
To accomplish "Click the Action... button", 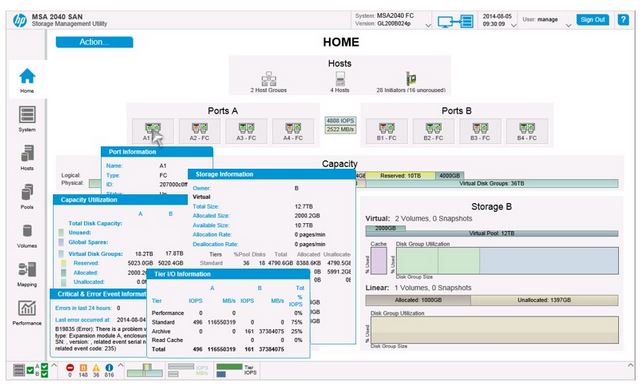I will [x=94, y=42].
